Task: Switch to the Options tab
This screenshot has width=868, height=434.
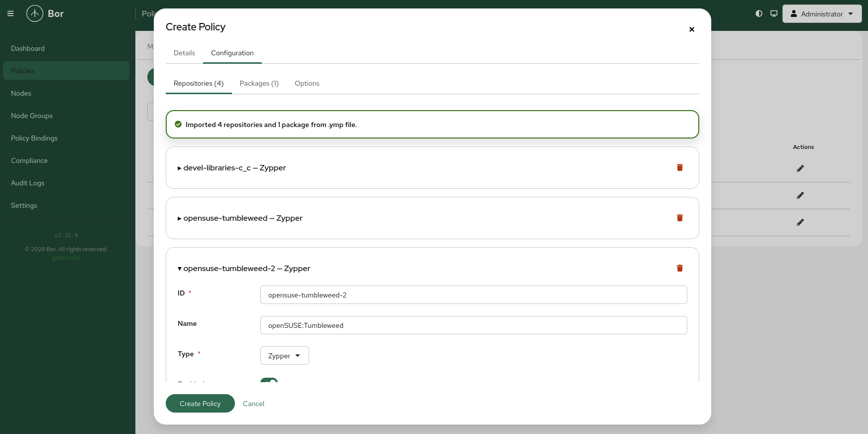Action: 307,83
